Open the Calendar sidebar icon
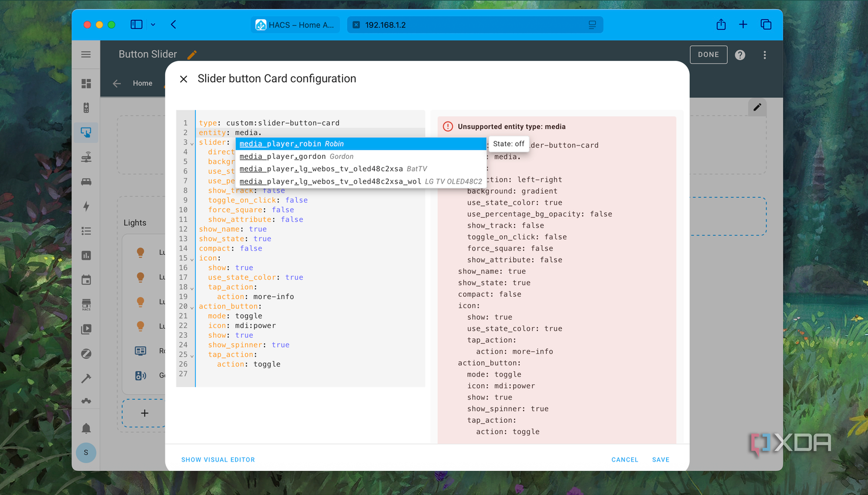The width and height of the screenshot is (868, 495). point(86,280)
